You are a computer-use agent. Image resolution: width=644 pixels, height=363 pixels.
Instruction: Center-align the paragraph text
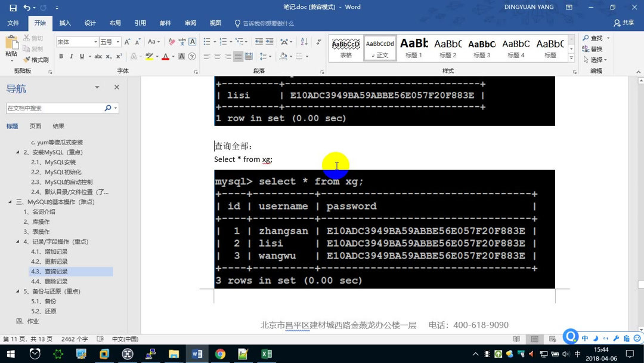[x=217, y=56]
